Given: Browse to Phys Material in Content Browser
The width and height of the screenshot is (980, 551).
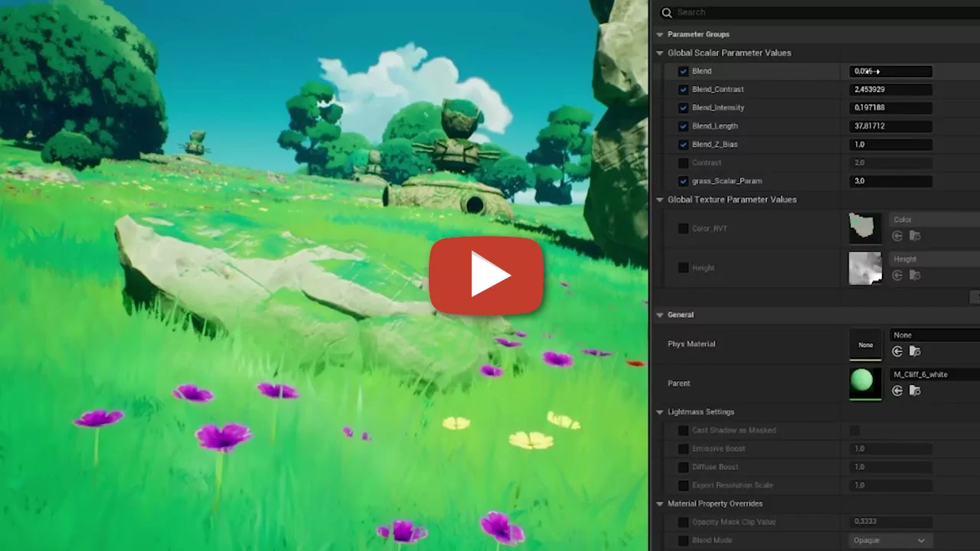Looking at the screenshot, I should pos(915,351).
